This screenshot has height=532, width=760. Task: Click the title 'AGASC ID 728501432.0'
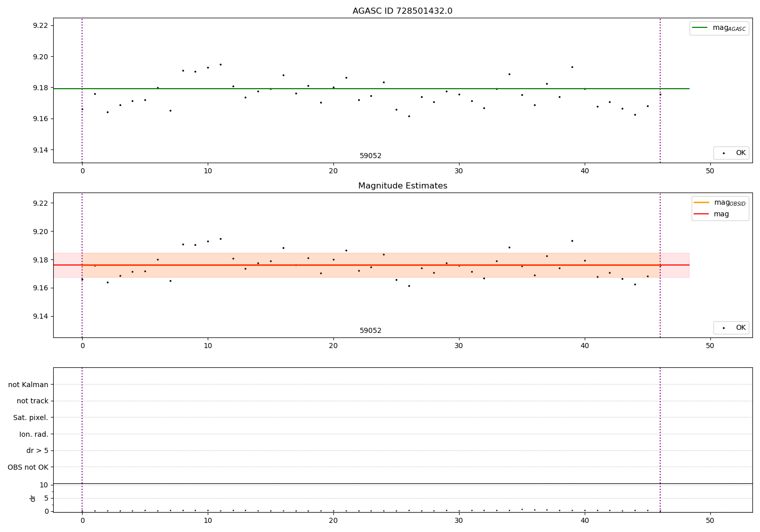coord(402,11)
